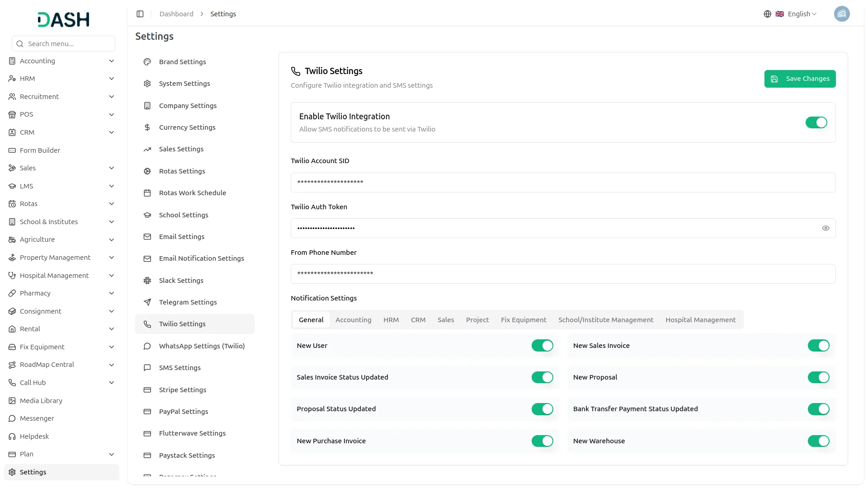Image resolution: width=868 pixels, height=488 pixels.
Task: Toggle off New Warehouse notifications
Action: [x=818, y=441]
